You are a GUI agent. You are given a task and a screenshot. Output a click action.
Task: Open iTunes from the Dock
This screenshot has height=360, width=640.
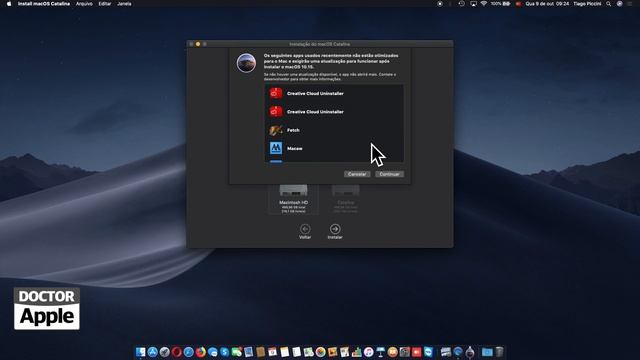[369, 352]
